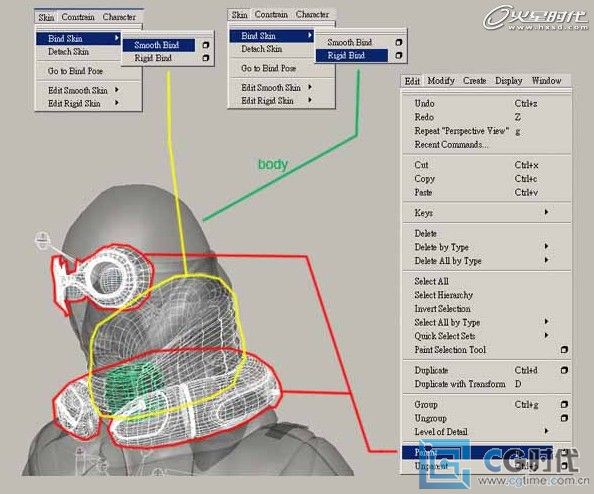Select the Keys entry
The width and height of the screenshot is (594, 494).
coord(424,213)
